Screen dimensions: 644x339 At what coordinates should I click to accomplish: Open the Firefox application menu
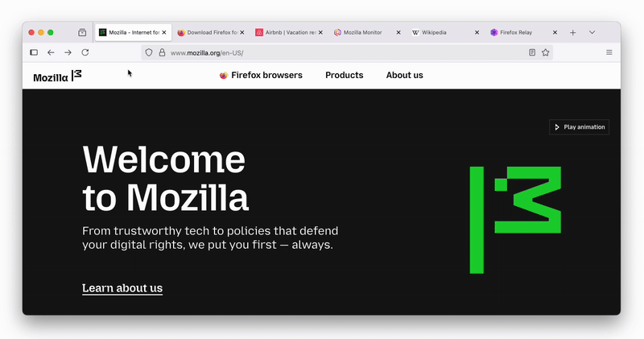(x=609, y=52)
